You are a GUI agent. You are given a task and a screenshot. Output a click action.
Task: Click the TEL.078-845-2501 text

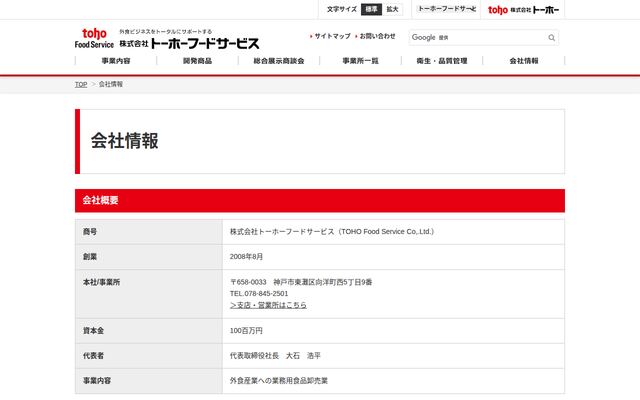coord(259,293)
